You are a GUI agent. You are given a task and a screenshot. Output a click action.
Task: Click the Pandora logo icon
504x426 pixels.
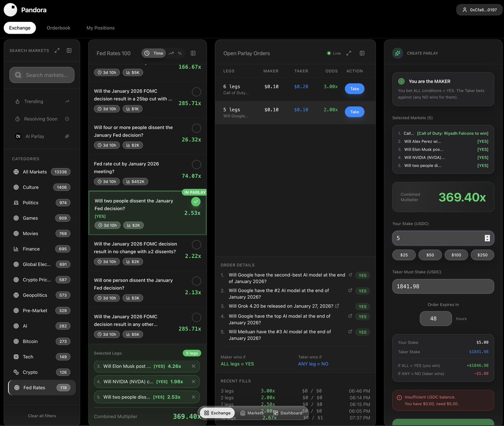(x=10, y=10)
